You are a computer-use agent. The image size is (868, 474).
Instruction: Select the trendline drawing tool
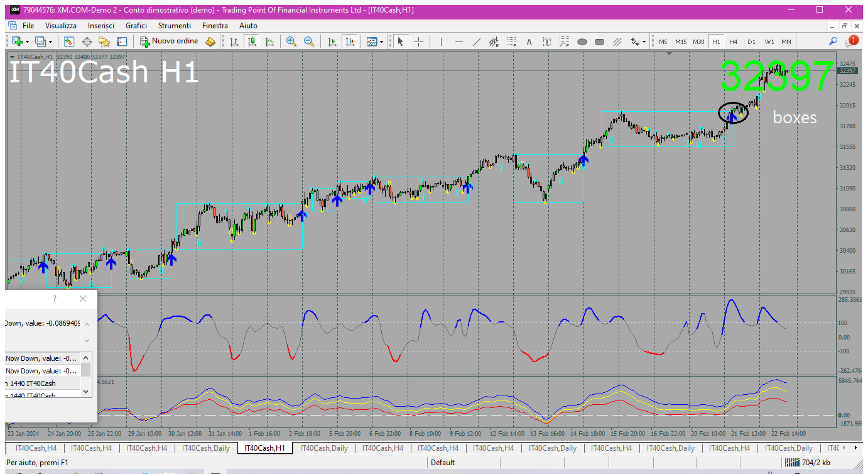[476, 41]
